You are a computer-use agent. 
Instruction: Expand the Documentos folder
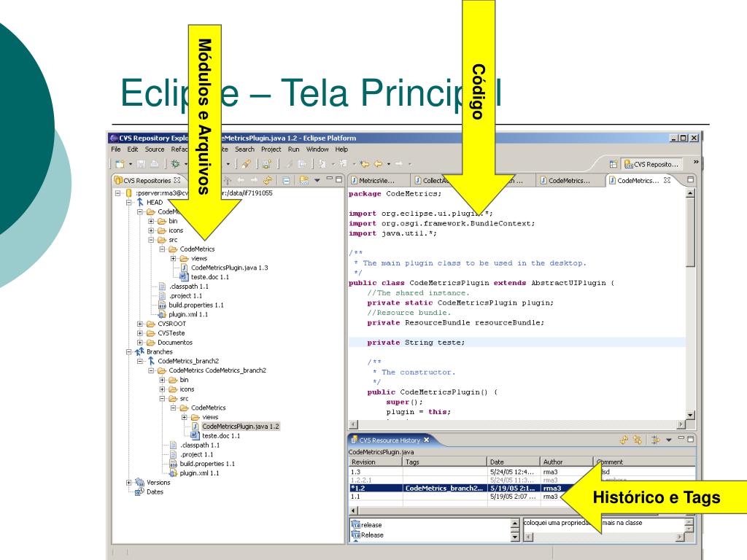click(139, 343)
